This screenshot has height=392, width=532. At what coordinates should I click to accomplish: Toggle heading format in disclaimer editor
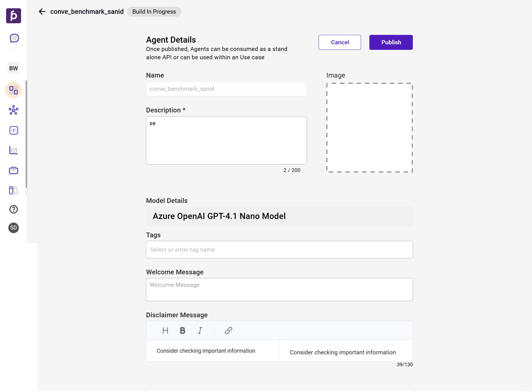[x=165, y=331]
